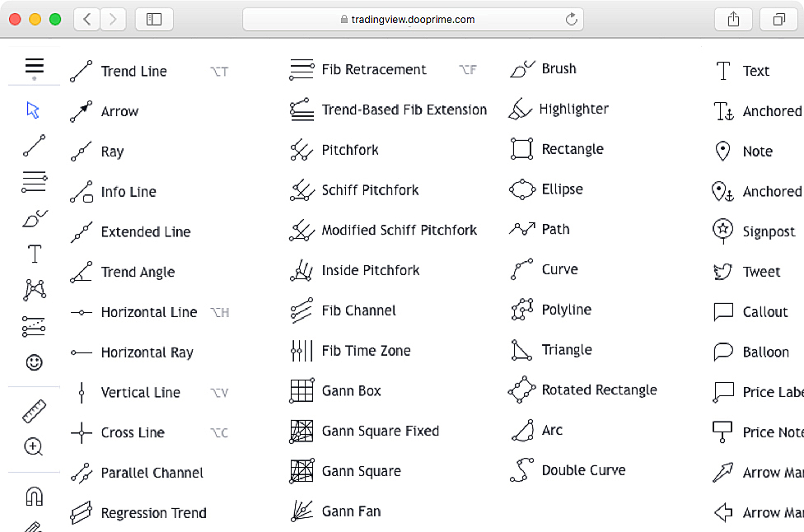The height and width of the screenshot is (532, 804).
Task: Choose Trend Line from the tools list
Action: pos(133,72)
